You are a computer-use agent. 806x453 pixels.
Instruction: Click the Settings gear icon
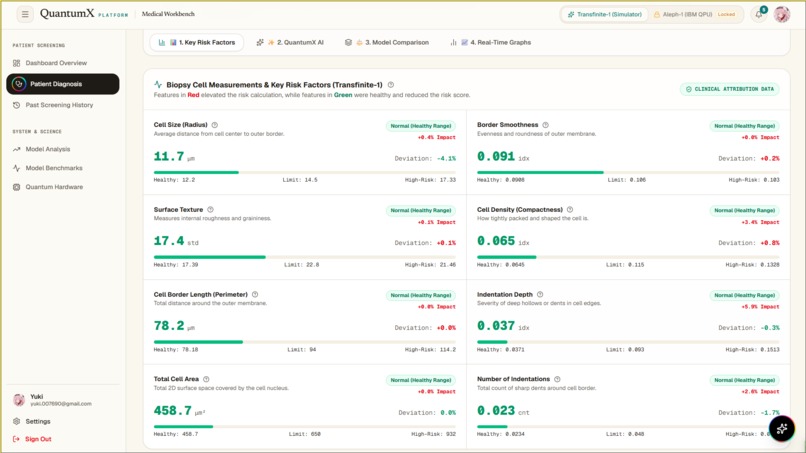coord(16,421)
